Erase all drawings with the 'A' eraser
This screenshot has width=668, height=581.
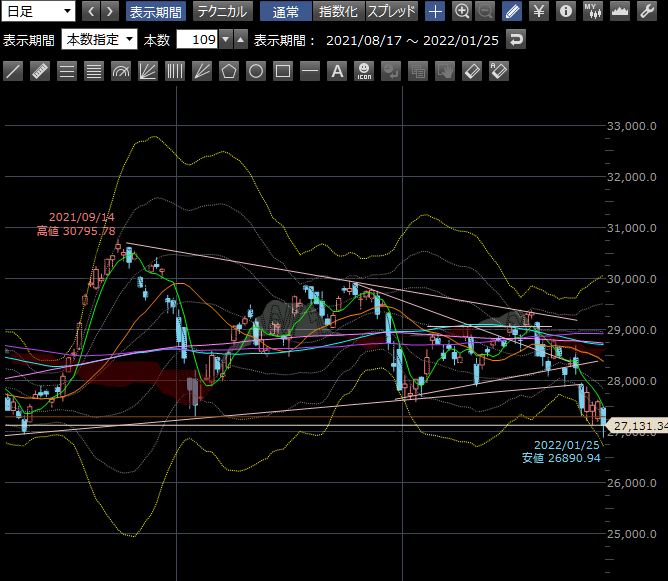(499, 71)
